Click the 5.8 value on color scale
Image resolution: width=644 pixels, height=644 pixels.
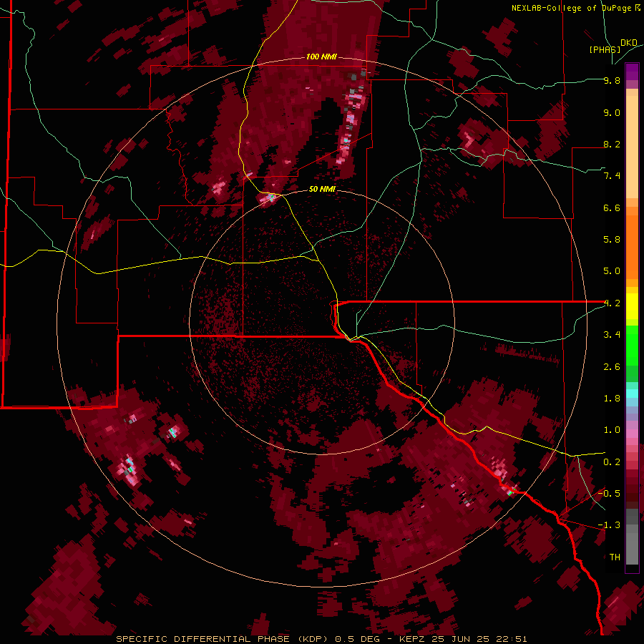pos(612,240)
